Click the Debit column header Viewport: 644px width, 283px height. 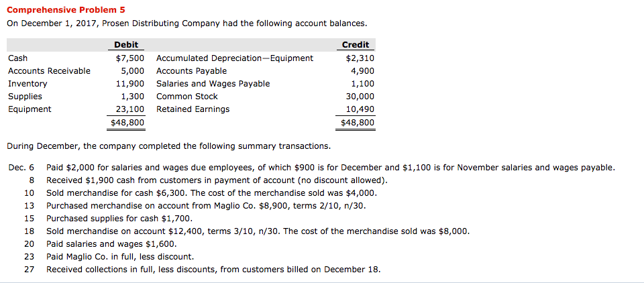pos(126,45)
